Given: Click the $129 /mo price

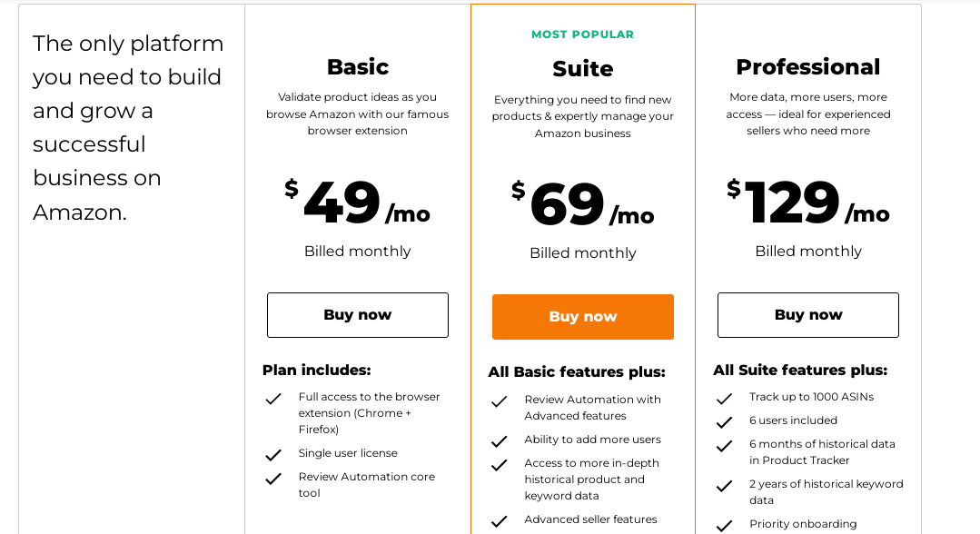Looking at the screenshot, I should pyautogui.click(x=808, y=203).
